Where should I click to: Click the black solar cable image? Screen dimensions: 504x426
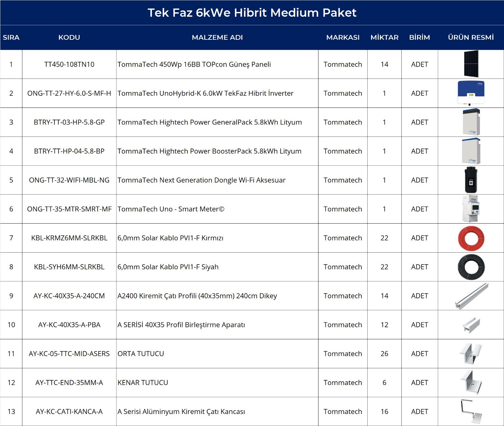coord(471,267)
